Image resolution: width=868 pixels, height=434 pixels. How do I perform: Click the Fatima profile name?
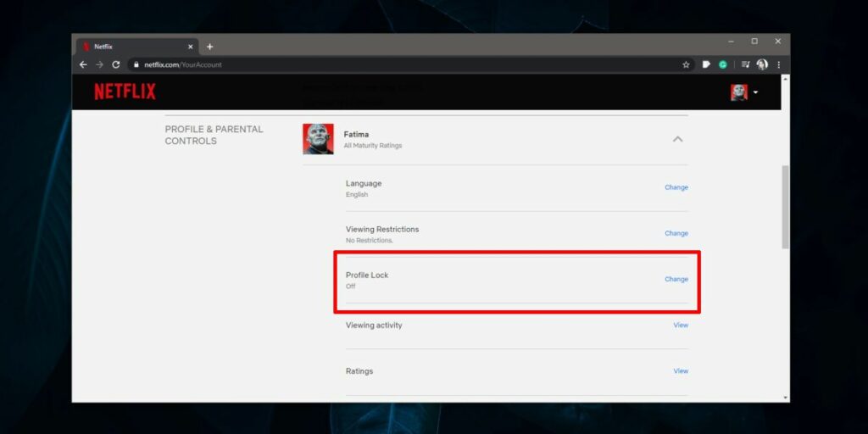click(356, 135)
